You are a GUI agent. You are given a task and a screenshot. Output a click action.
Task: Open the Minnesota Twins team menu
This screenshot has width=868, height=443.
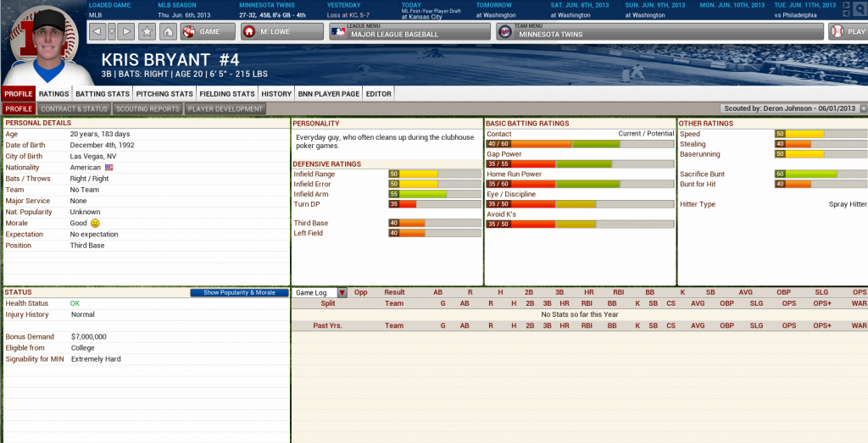click(x=659, y=31)
